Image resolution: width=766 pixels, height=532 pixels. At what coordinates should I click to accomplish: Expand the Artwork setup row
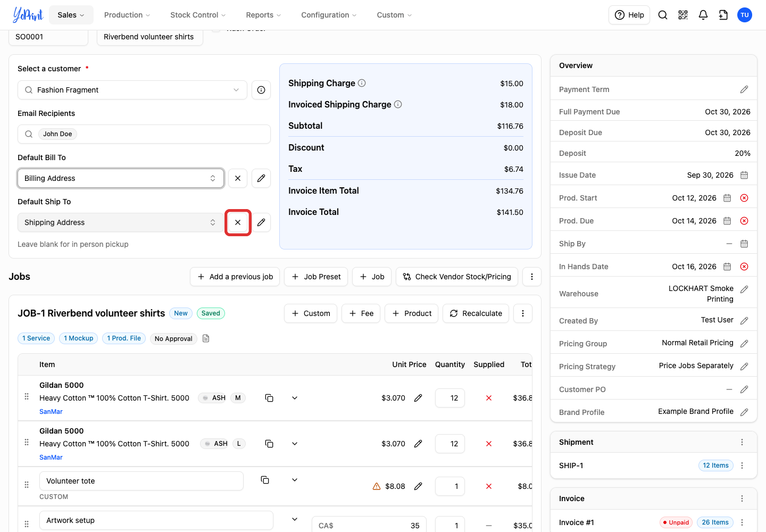295,519
